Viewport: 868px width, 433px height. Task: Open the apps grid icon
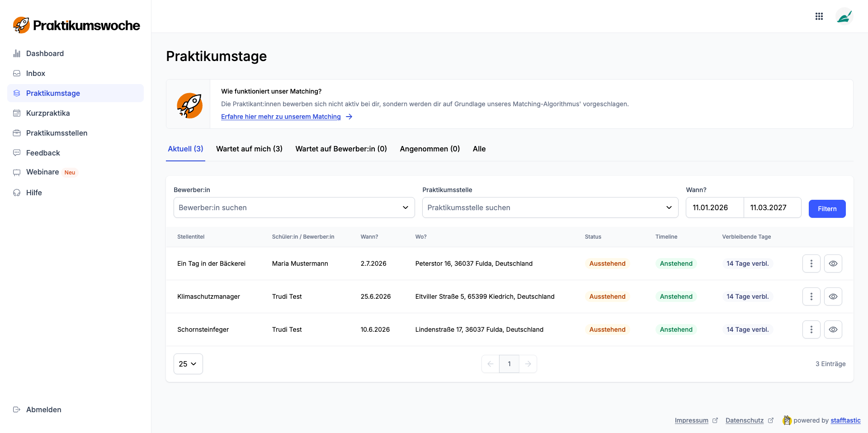pos(819,17)
